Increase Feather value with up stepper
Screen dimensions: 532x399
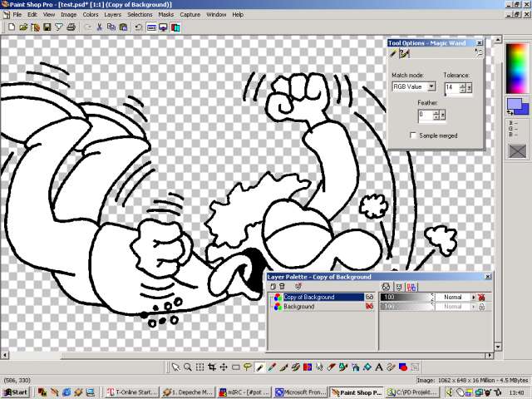point(436,113)
